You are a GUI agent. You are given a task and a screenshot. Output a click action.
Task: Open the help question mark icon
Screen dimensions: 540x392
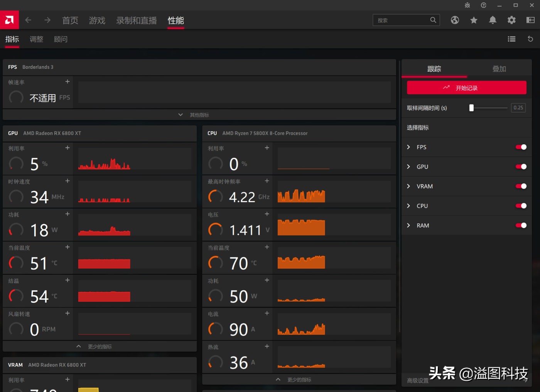(483, 5)
